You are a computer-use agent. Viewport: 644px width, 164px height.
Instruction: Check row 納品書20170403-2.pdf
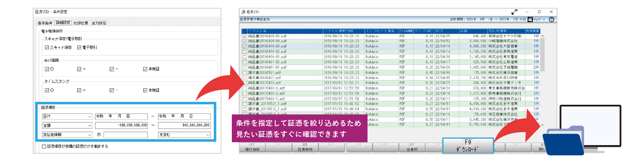click(x=245, y=93)
